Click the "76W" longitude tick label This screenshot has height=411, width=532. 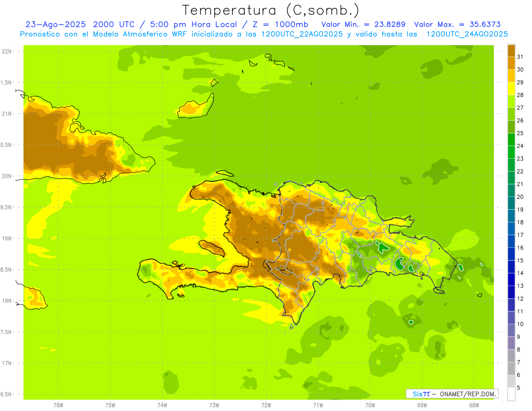tap(58, 405)
